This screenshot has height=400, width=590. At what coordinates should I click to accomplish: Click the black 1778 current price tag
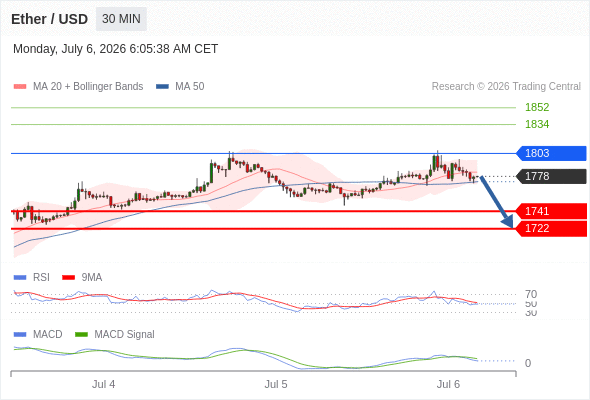(551, 176)
